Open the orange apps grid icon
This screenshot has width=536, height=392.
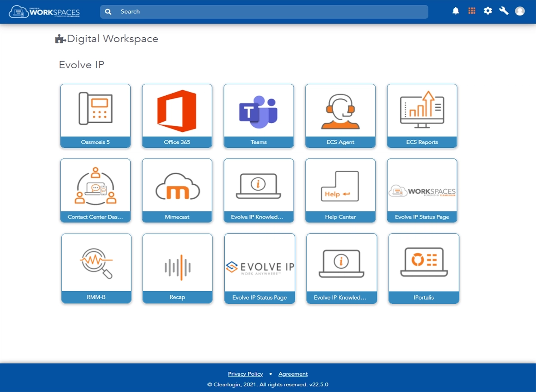[x=472, y=11]
